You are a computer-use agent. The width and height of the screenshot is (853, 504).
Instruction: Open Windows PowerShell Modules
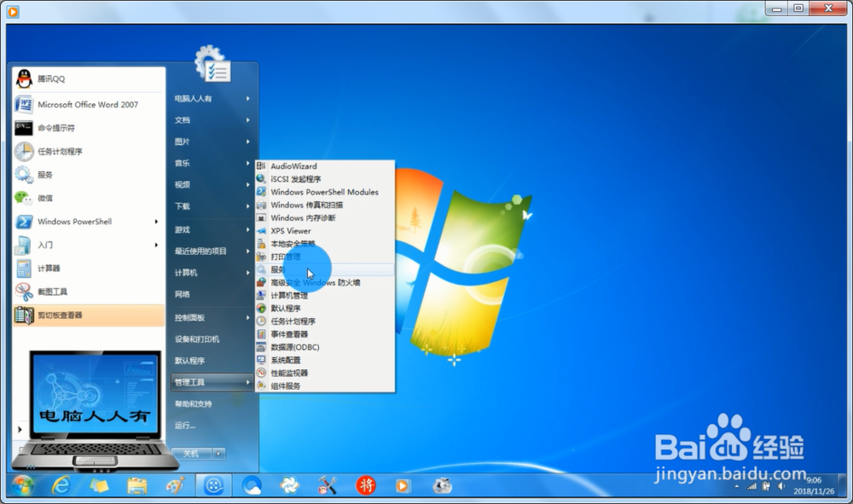(325, 192)
